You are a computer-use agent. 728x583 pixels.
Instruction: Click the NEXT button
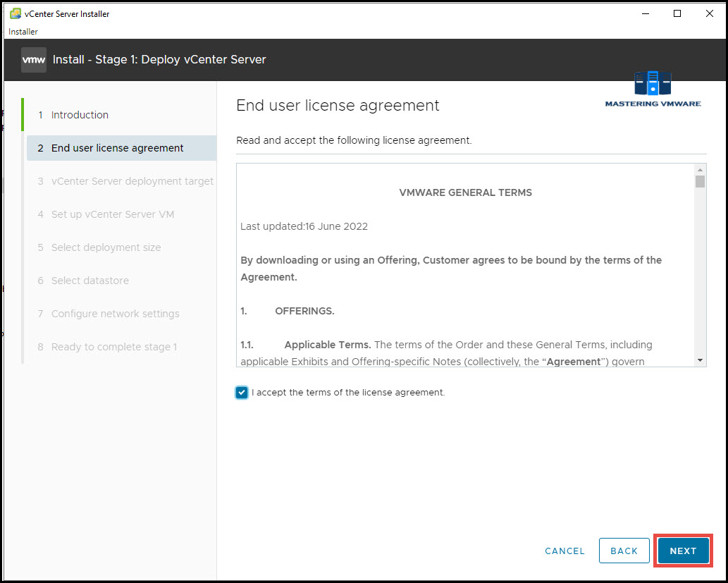tap(683, 551)
